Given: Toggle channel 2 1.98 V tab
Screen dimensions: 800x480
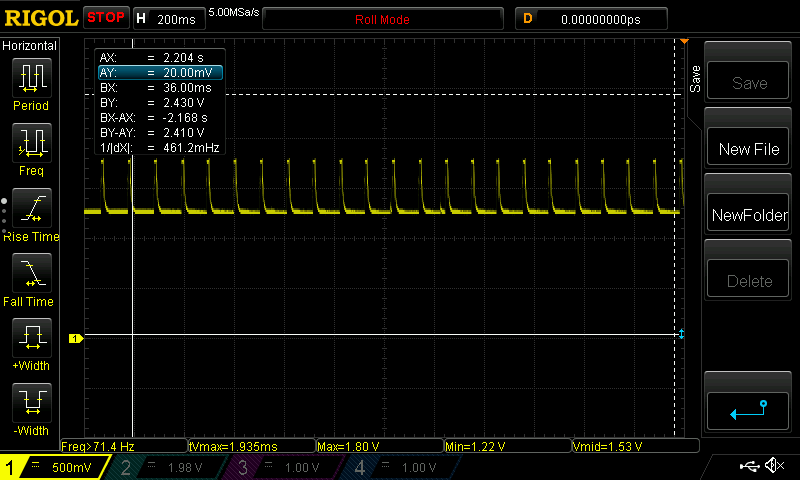Looking at the screenshot, I should tap(166, 467).
